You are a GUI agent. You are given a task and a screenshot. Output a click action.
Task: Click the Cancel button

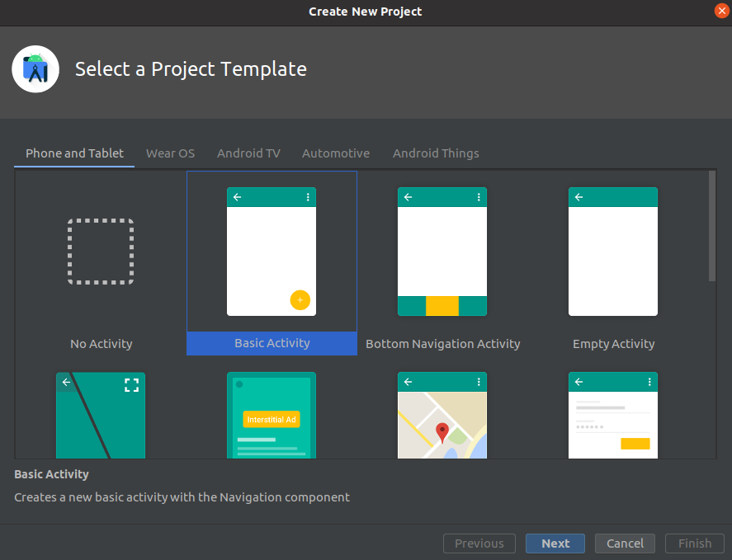625,544
